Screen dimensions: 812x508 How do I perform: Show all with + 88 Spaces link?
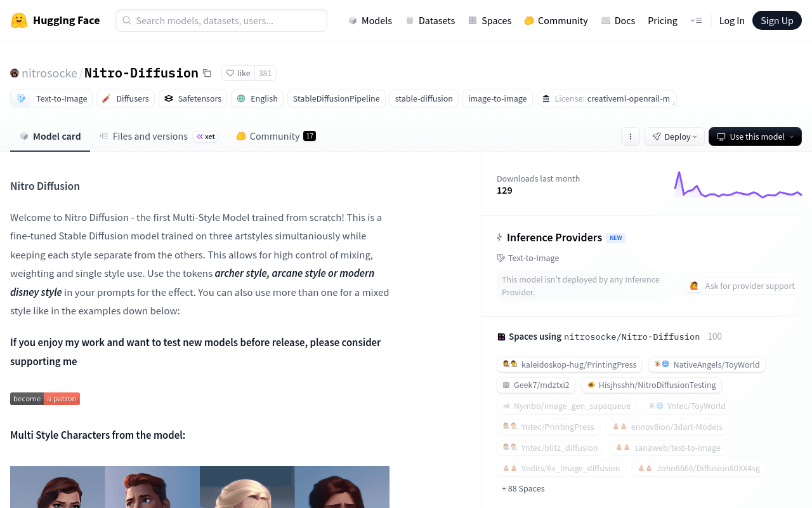click(523, 488)
